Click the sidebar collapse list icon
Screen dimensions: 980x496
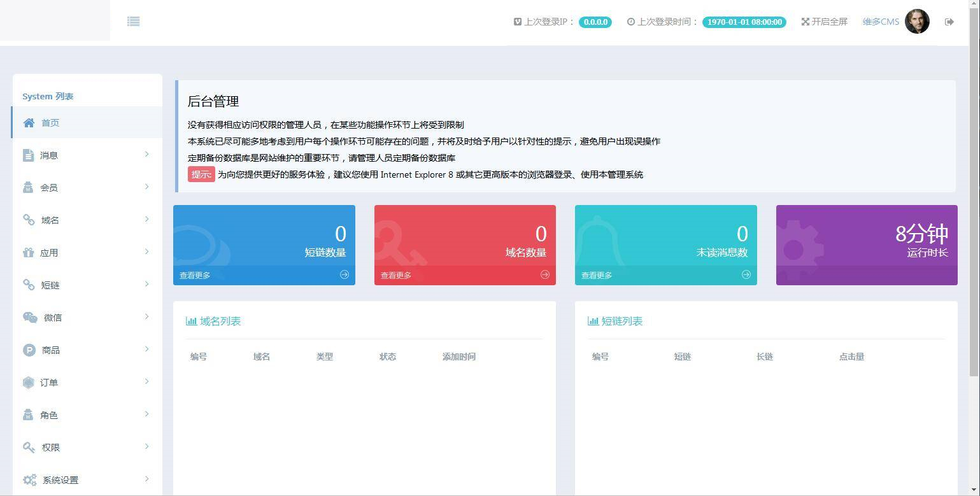tap(133, 21)
